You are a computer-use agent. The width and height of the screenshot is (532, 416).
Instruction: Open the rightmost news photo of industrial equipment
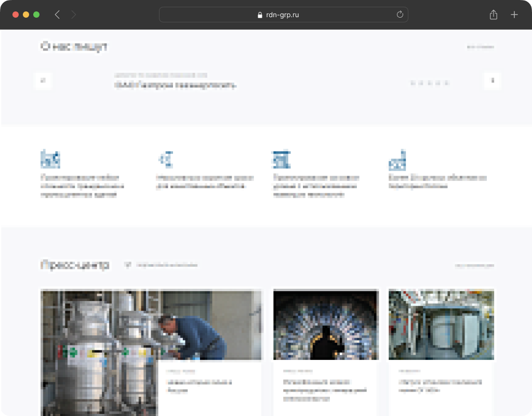click(x=441, y=325)
